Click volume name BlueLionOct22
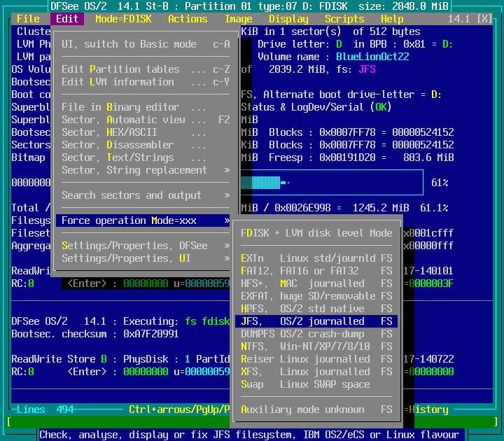 (x=372, y=57)
